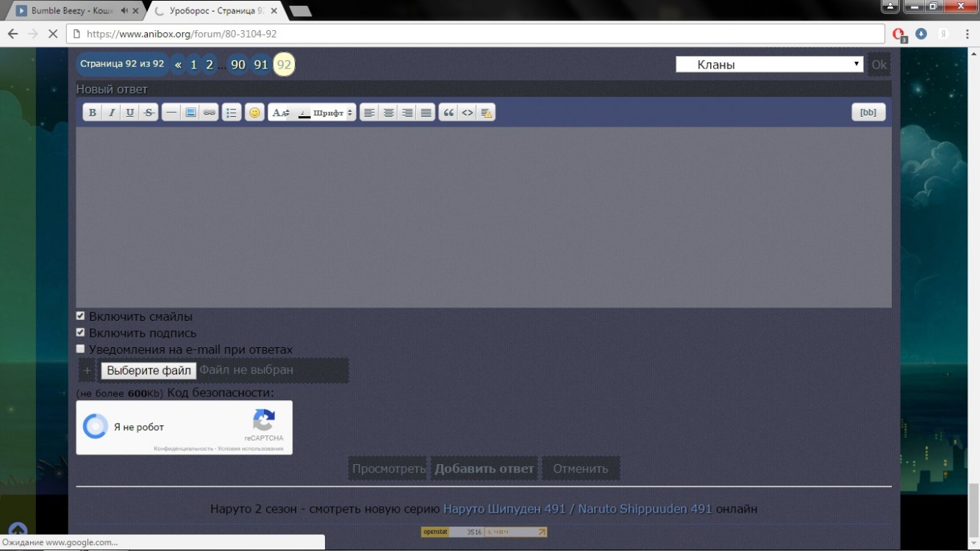Screen dimensions: 980x551
Task: Uncheck 'Включить подпись' checkbox
Action: click(x=81, y=333)
